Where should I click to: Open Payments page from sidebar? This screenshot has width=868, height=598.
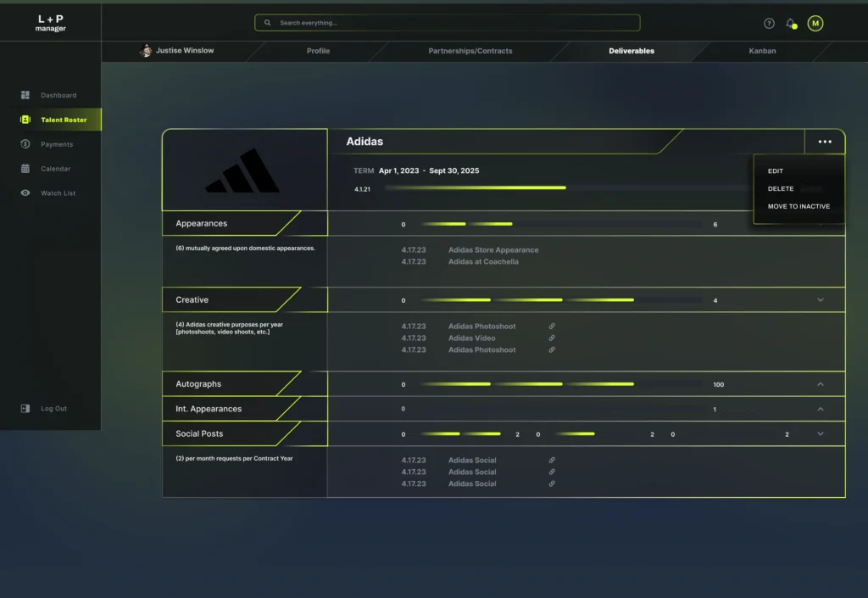pyautogui.click(x=57, y=144)
